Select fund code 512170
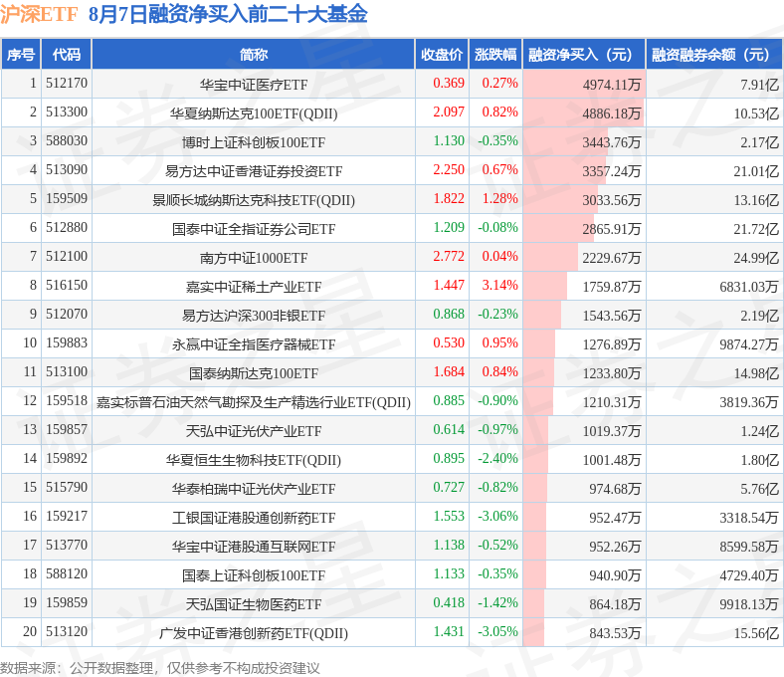 67,83
